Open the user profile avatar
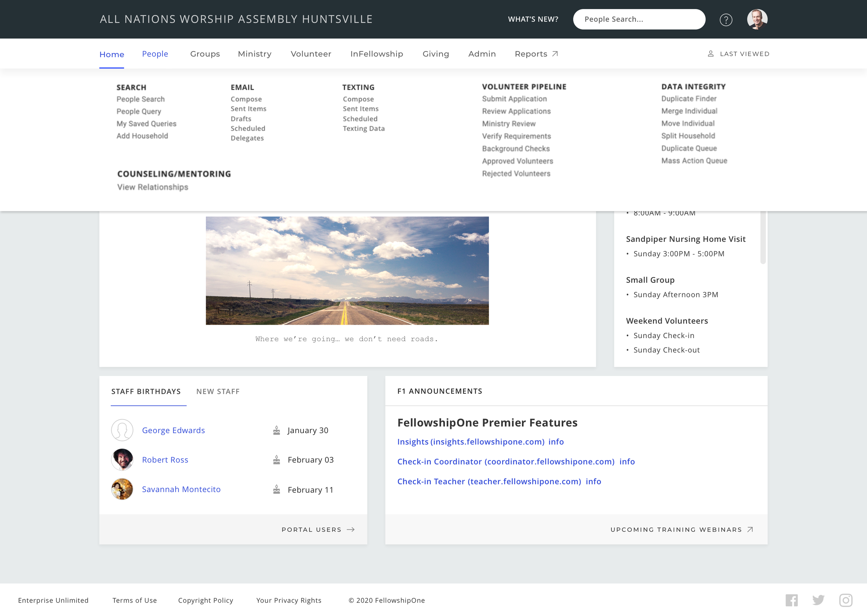Image resolution: width=867 pixels, height=616 pixels. tap(757, 19)
